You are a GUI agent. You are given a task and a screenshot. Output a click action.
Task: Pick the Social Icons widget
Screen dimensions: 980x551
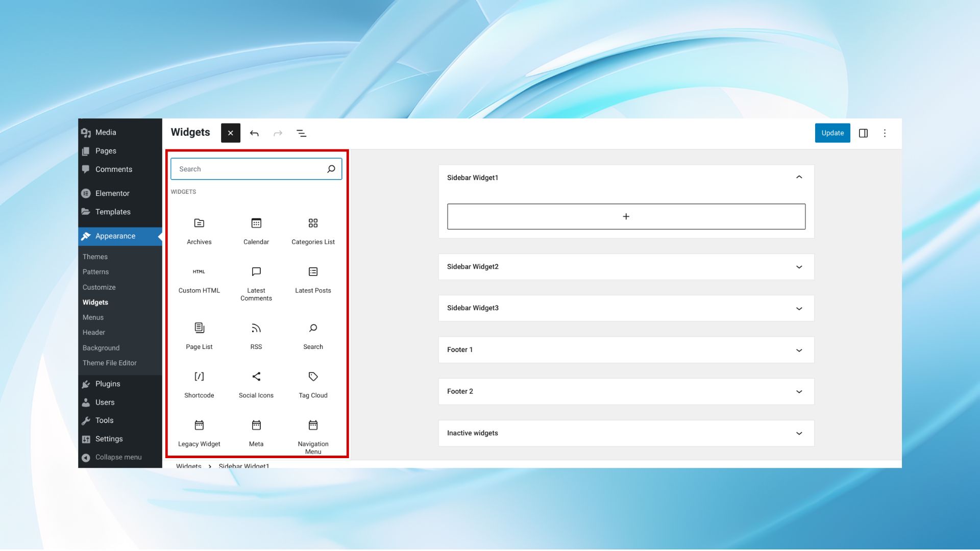coord(256,384)
